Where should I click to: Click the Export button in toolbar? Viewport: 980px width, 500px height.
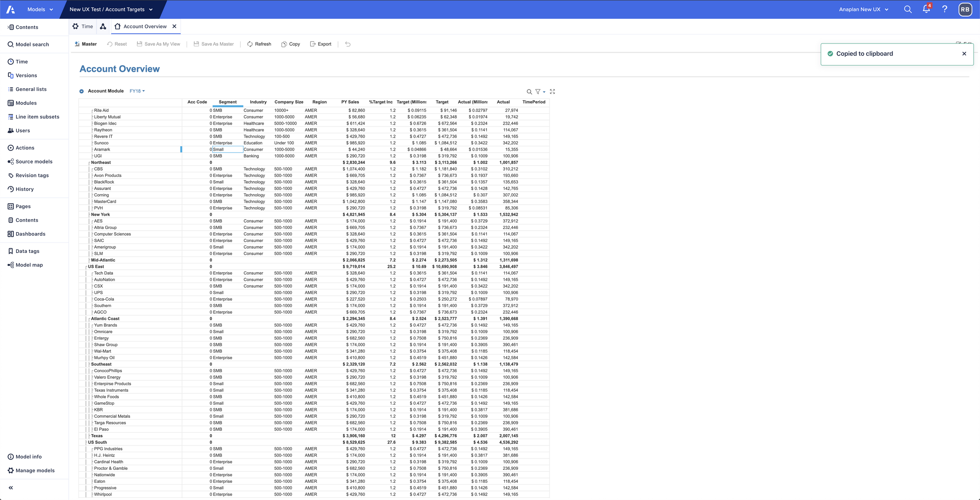pyautogui.click(x=320, y=44)
